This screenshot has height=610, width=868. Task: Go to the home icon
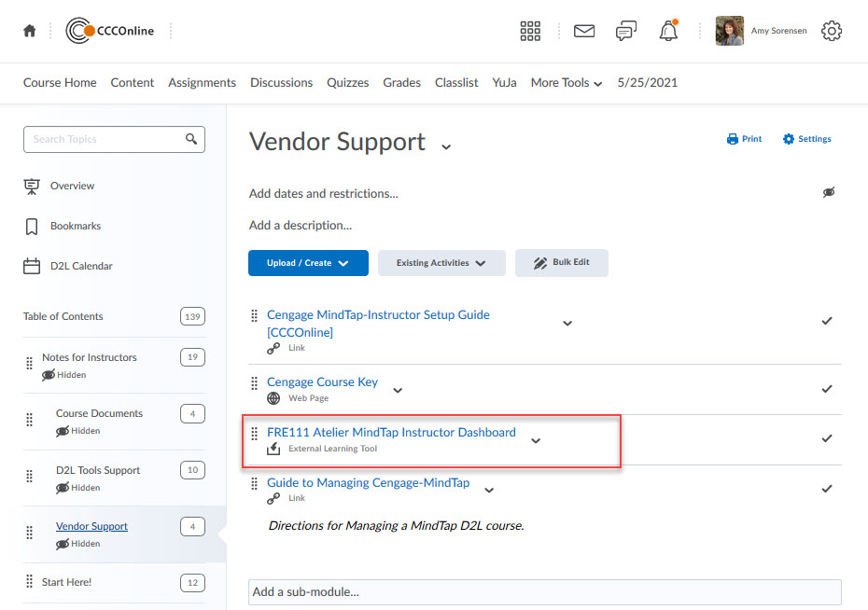click(30, 31)
